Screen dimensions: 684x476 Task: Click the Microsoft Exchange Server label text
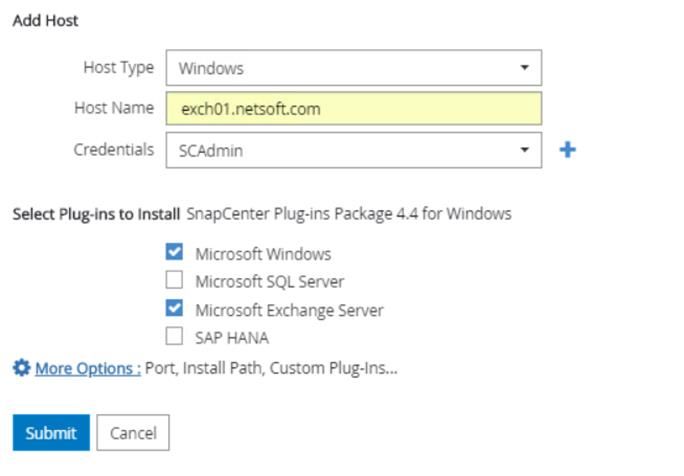(289, 310)
